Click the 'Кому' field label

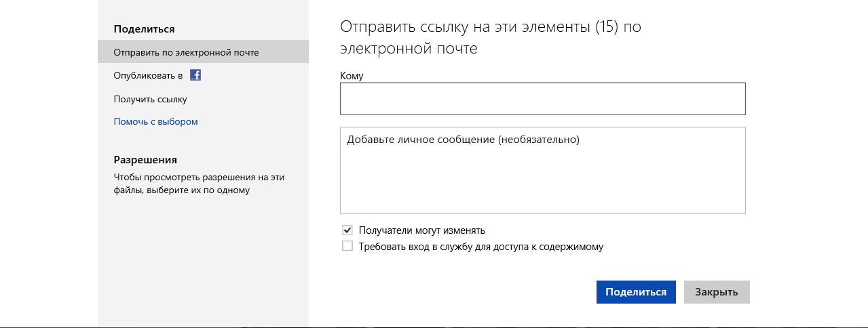pyautogui.click(x=352, y=76)
